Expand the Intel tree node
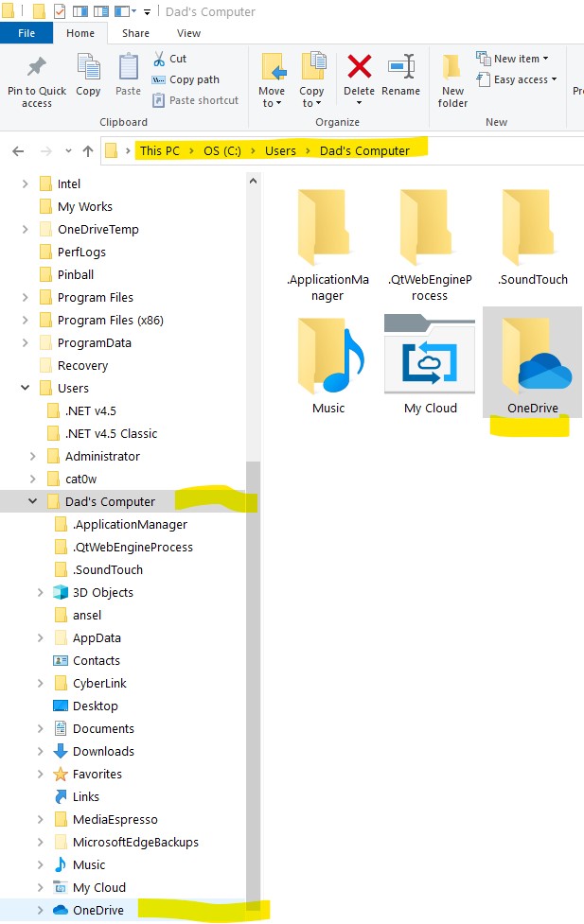The height and width of the screenshot is (924, 584). 25,184
